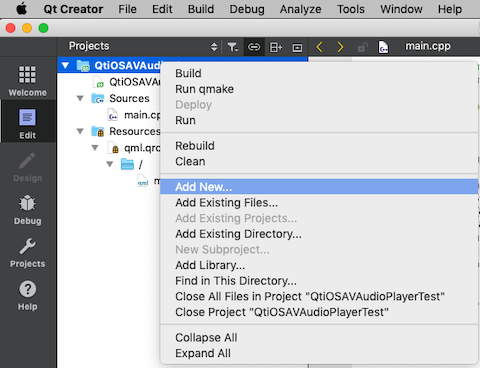Collapse the Sources folder

pyautogui.click(x=80, y=98)
